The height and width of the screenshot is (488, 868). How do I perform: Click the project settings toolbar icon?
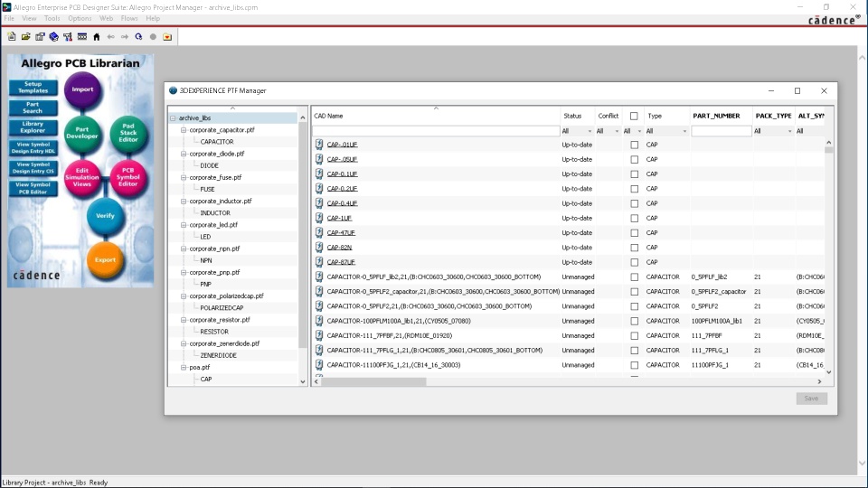pyautogui.click(x=40, y=36)
